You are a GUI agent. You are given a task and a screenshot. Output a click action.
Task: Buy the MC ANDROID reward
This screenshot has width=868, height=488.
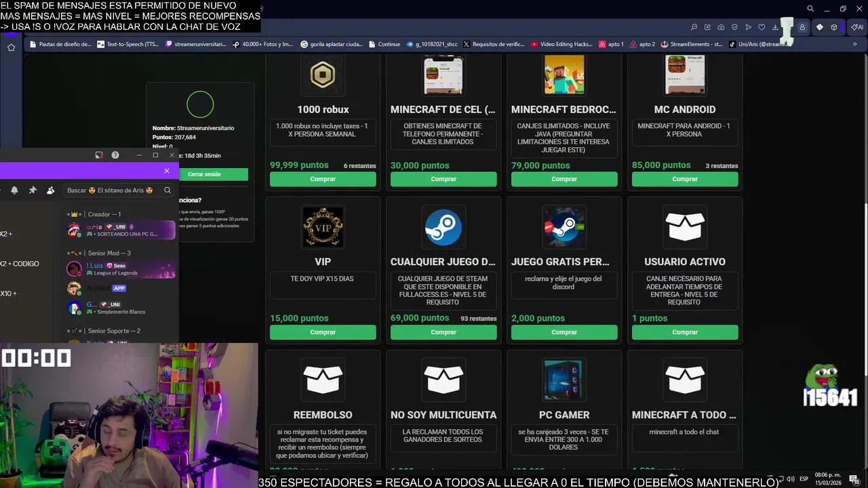tap(685, 179)
